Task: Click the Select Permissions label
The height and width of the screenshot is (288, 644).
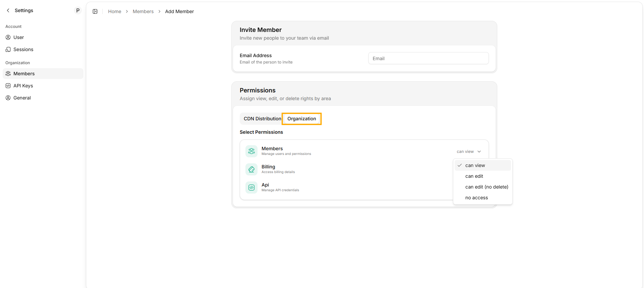Action: [261, 132]
